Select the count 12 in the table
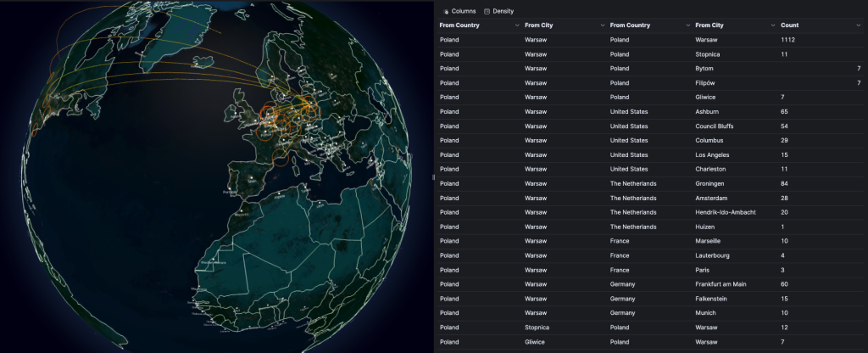The width and height of the screenshot is (868, 353). (x=784, y=328)
